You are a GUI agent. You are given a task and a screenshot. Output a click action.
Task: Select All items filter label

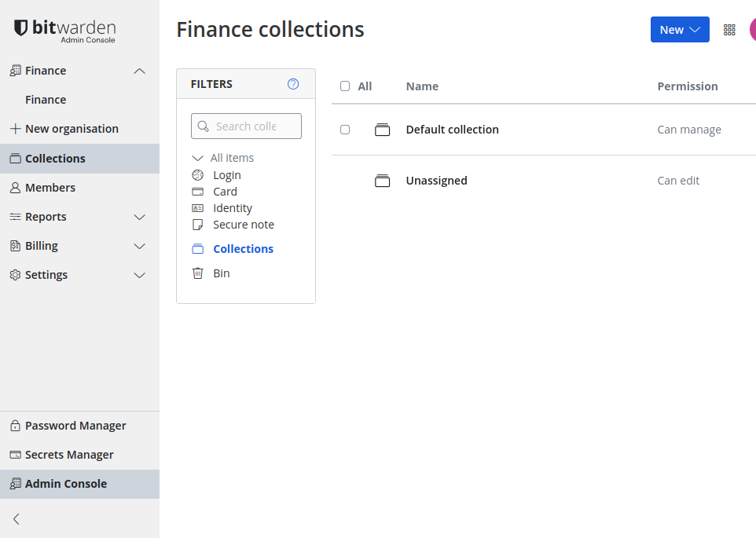click(x=232, y=158)
